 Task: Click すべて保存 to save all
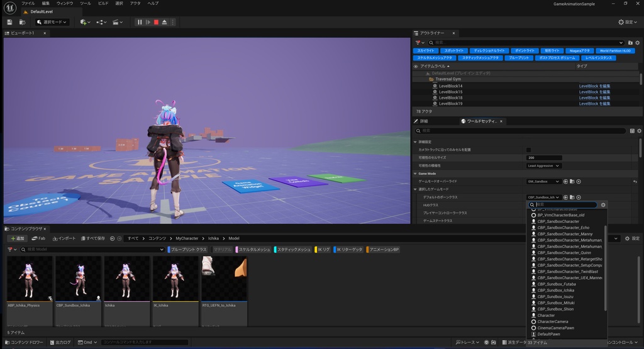93,238
